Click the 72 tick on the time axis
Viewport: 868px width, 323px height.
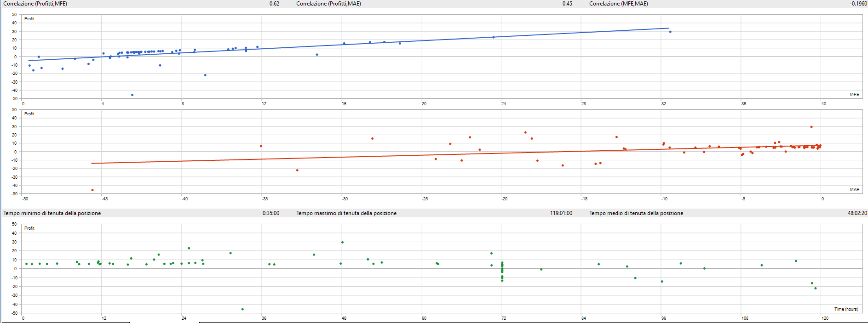click(504, 318)
